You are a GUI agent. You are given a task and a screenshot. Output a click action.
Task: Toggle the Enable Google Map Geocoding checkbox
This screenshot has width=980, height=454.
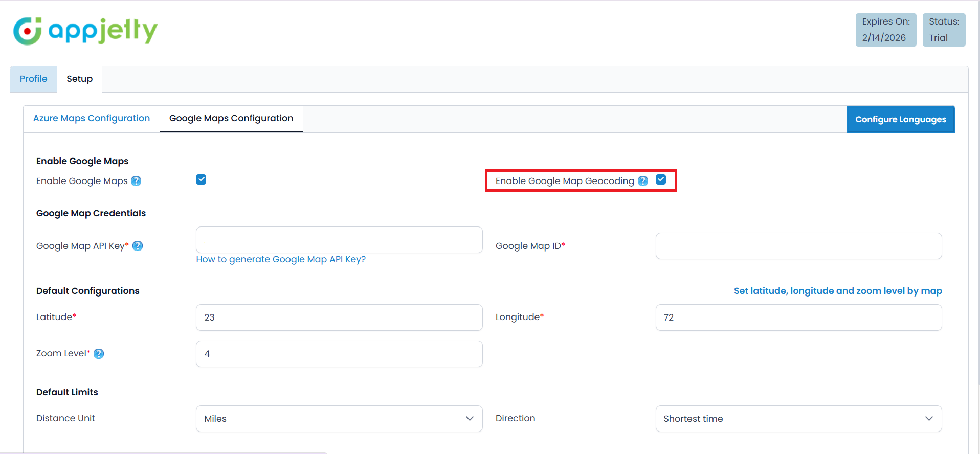(661, 179)
